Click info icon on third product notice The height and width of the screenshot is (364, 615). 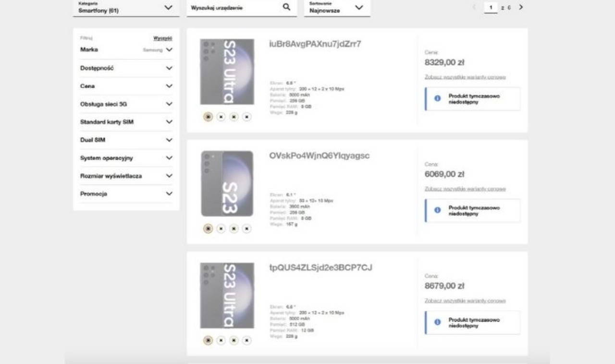click(437, 322)
